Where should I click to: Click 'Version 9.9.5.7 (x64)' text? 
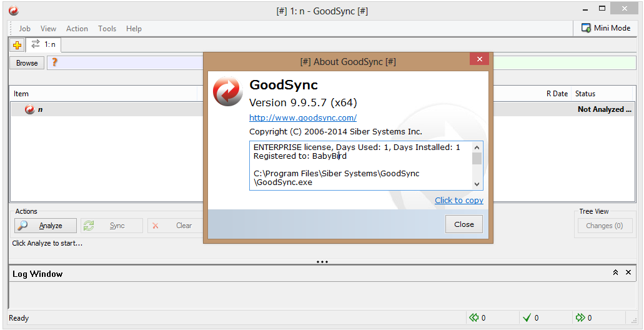[x=303, y=102]
